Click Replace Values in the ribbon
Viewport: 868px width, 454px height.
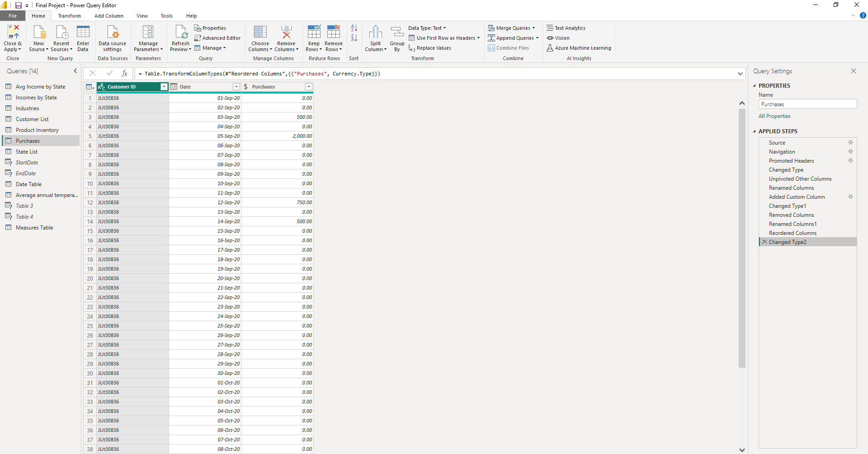429,48
